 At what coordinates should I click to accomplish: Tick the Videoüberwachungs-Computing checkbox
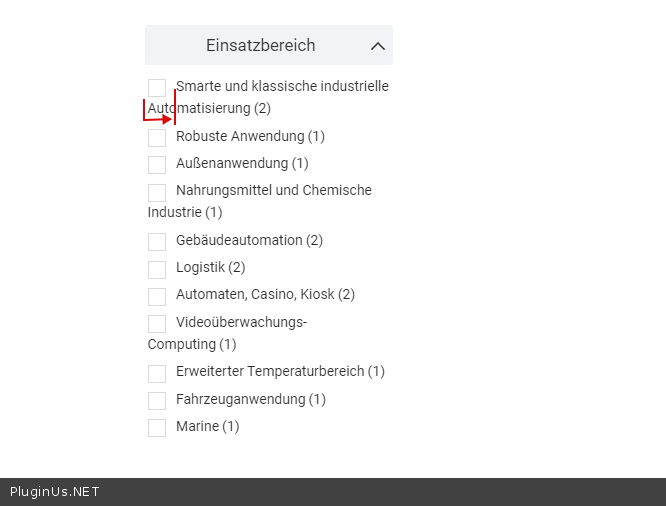(x=157, y=324)
